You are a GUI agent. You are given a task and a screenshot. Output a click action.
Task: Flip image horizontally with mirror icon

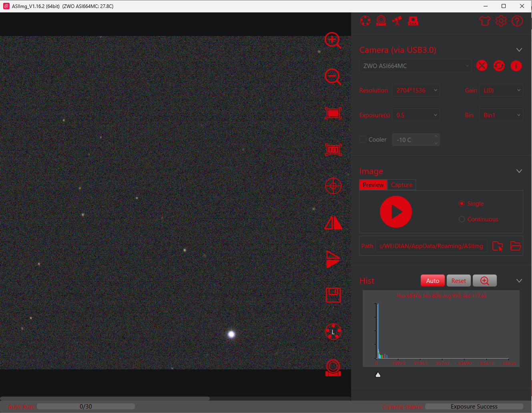pos(333,223)
